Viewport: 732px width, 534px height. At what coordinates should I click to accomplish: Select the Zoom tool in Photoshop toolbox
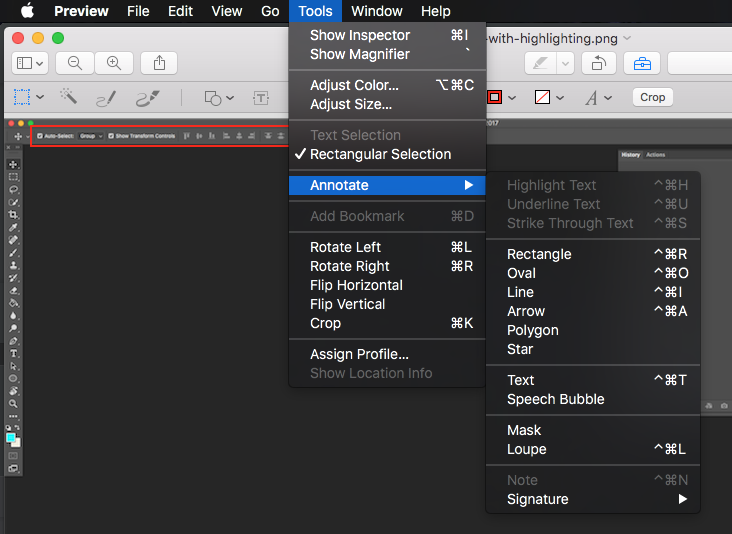(x=13, y=404)
